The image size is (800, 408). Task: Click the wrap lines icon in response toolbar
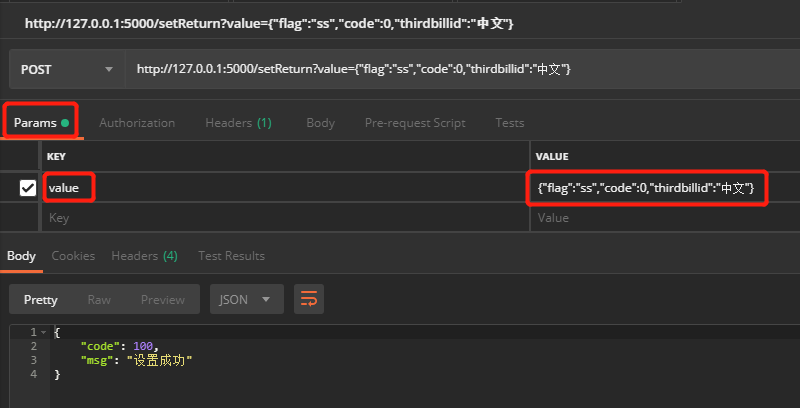308,299
